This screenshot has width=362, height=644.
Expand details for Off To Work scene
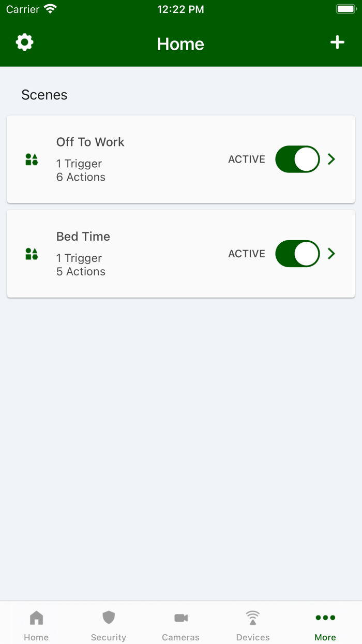coord(331,159)
